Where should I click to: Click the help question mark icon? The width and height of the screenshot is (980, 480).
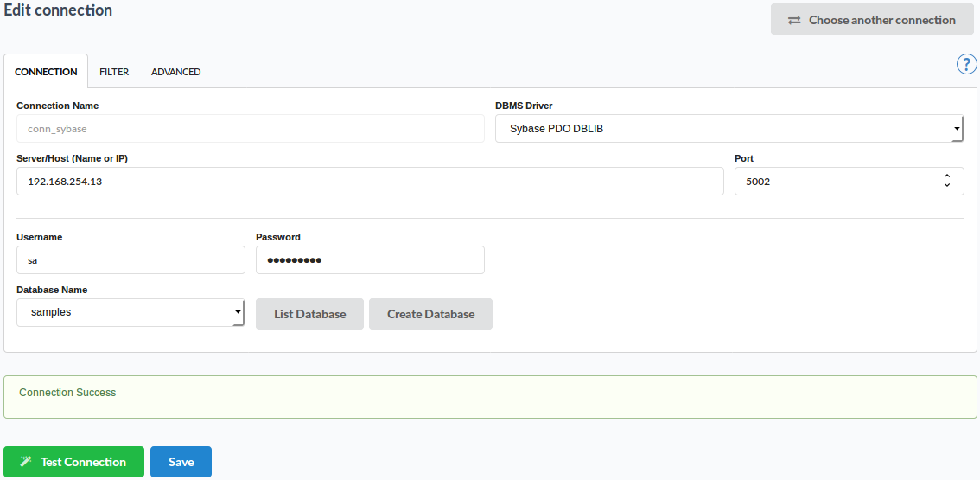(x=966, y=64)
